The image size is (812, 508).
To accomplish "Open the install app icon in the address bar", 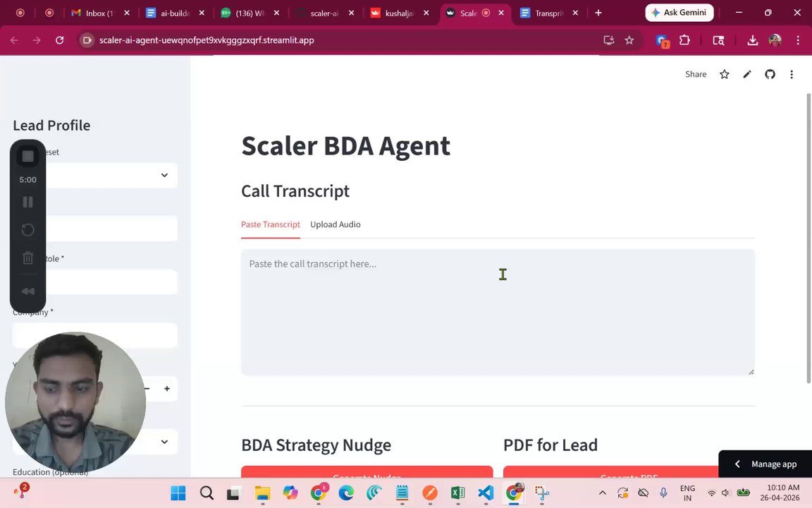I will tap(609, 40).
